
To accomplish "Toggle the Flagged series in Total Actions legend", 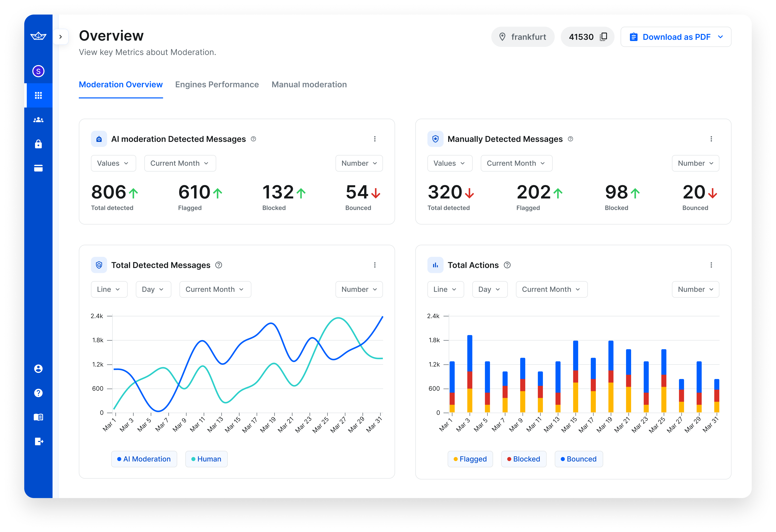I will [x=470, y=459].
